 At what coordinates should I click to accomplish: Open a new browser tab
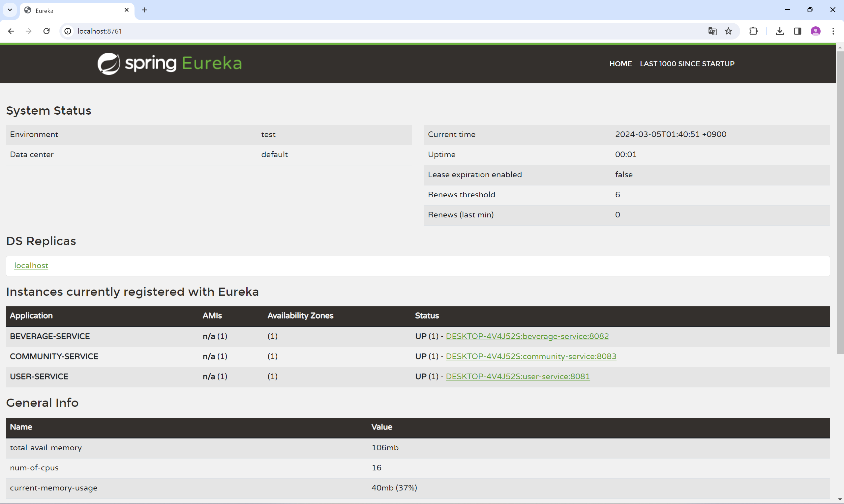(x=144, y=10)
